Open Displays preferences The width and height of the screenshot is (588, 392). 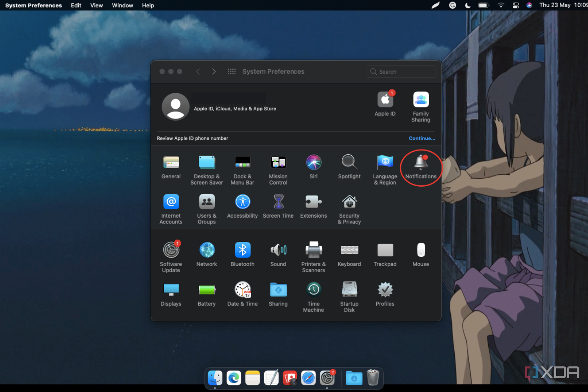171,290
